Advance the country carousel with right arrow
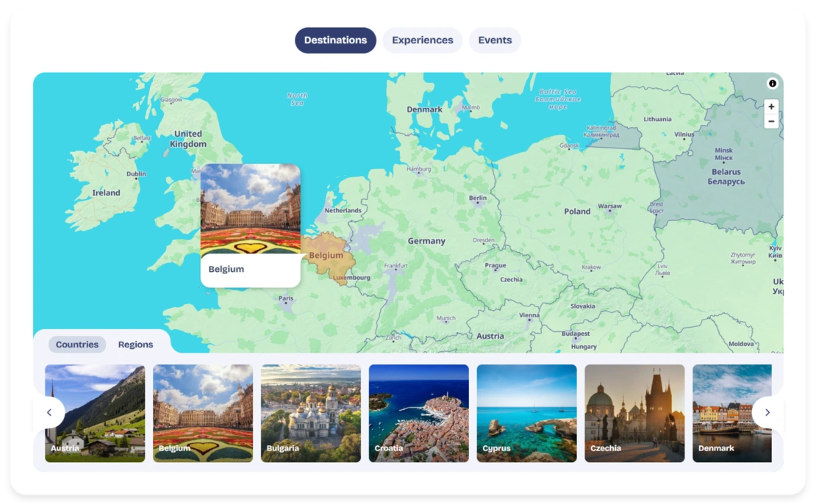Image resolution: width=816 pixels, height=504 pixels. pos(767,412)
